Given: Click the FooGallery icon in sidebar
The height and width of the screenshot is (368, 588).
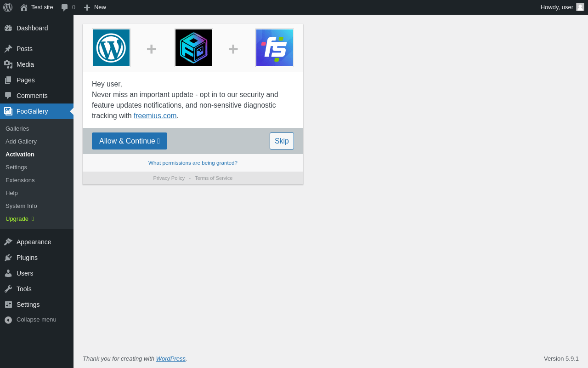Looking at the screenshot, I should pos(8,111).
